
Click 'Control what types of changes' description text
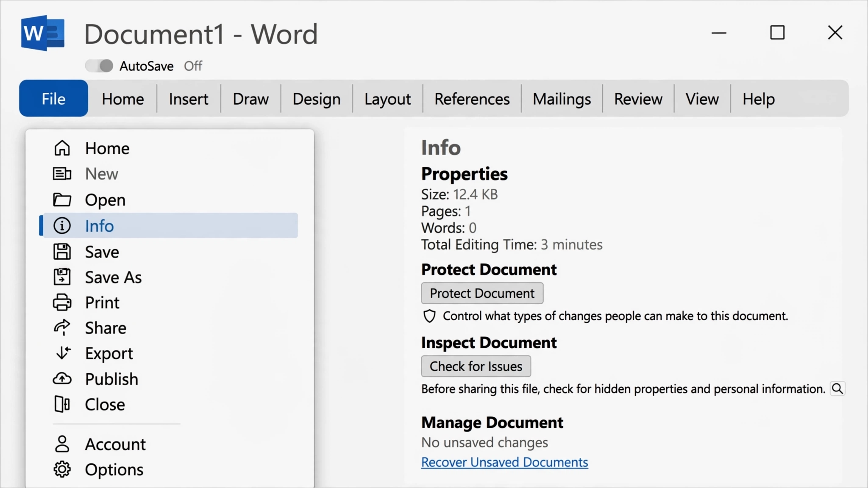(615, 316)
